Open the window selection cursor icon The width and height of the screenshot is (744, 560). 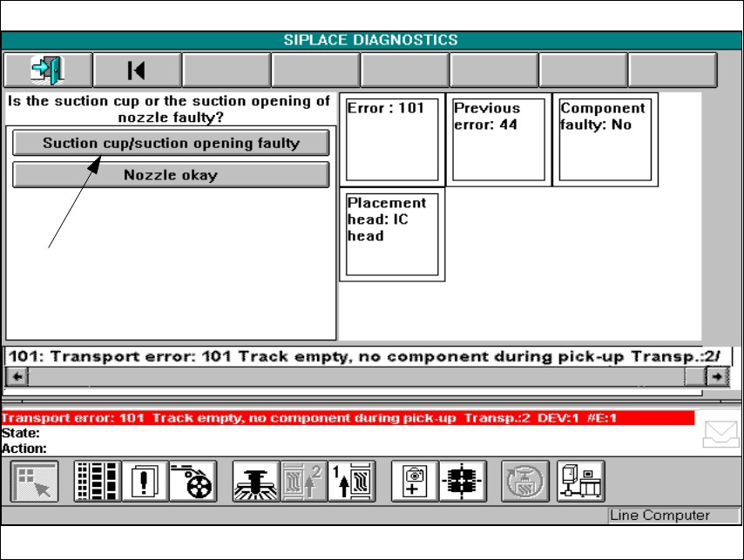[34, 482]
